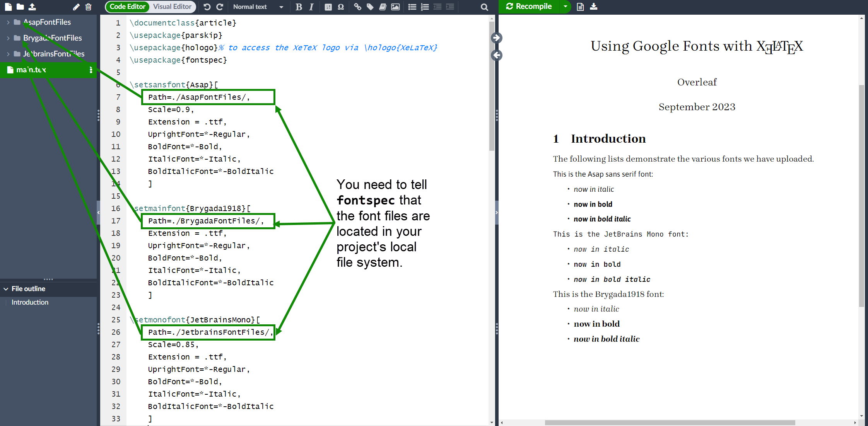Insert figure using image icon
This screenshot has width=868, height=426.
(x=395, y=7)
